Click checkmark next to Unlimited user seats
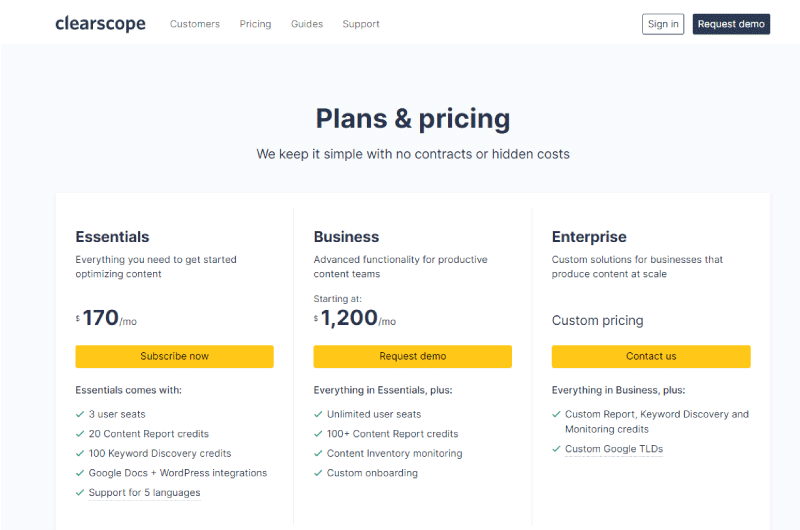Screen dimensions: 800x530 318,414
